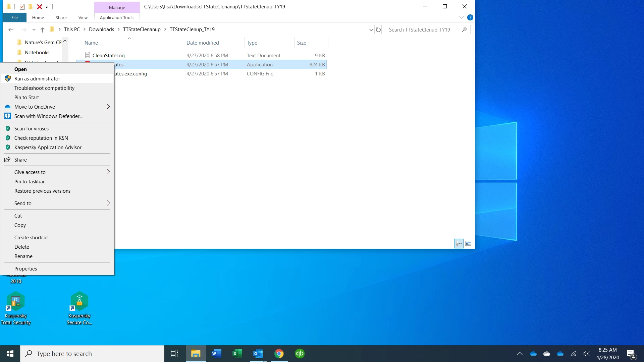Click the New folder icon in quick access toolbar
The height and width of the screenshot is (362, 644).
point(31,7)
